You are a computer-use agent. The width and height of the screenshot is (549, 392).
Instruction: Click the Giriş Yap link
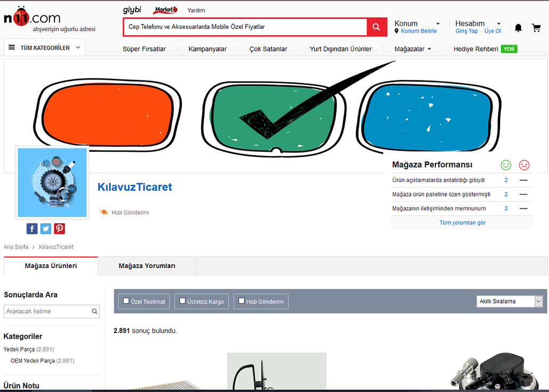[466, 31]
